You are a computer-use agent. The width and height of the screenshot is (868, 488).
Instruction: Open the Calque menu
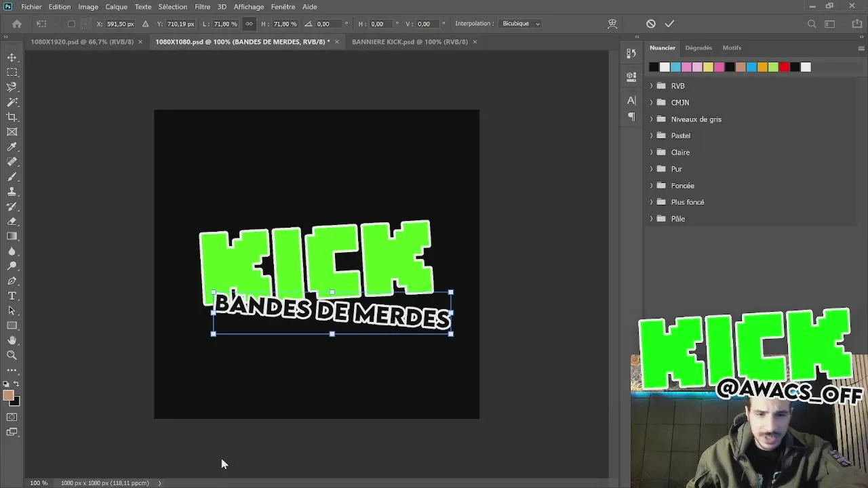pos(116,7)
